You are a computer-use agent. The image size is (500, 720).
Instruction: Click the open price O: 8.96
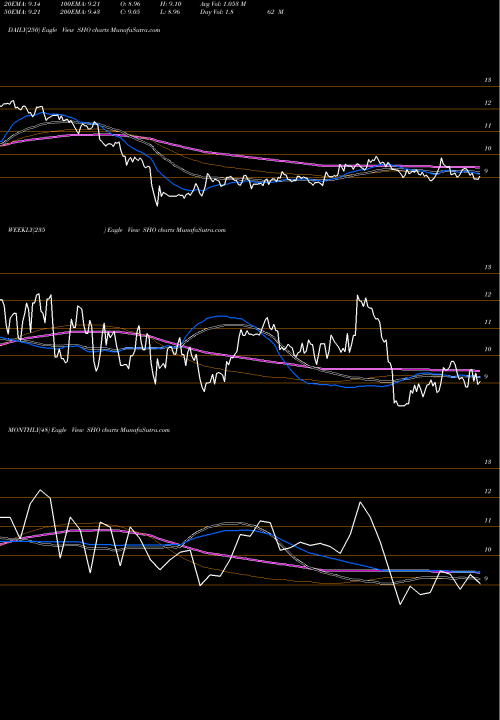[x=130, y=4]
